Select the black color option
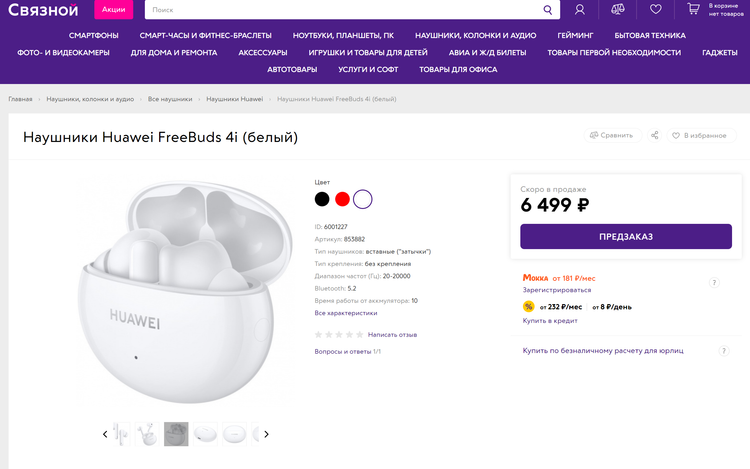 coord(322,199)
